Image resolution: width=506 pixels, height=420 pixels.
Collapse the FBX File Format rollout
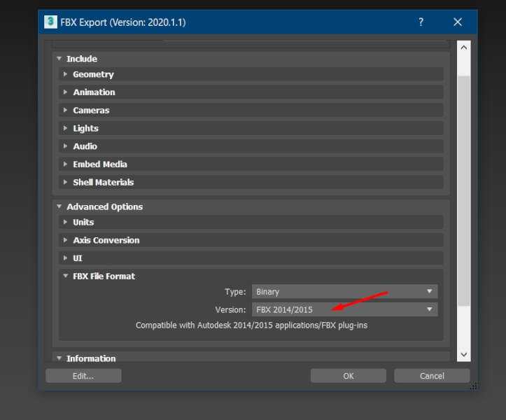coord(66,276)
